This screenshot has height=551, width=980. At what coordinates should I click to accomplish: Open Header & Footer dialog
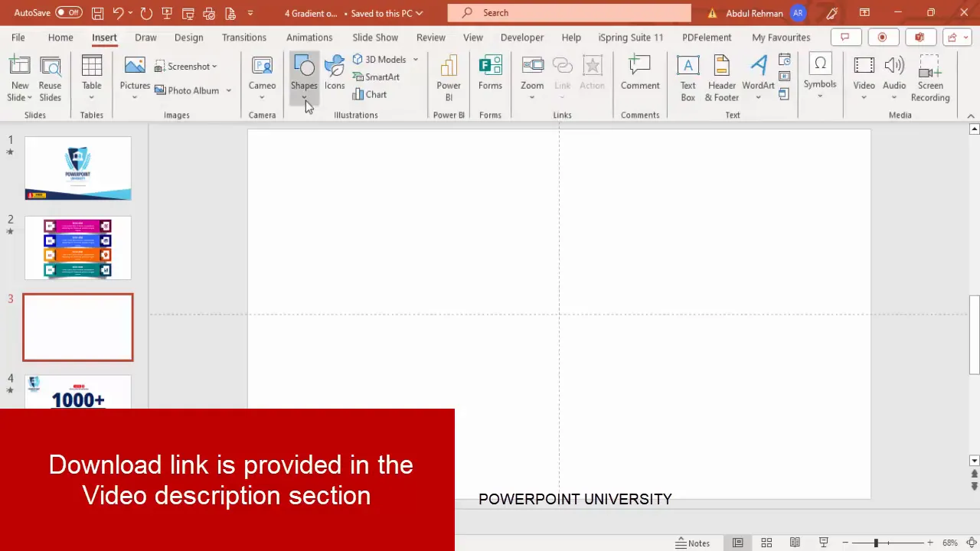pyautogui.click(x=721, y=79)
